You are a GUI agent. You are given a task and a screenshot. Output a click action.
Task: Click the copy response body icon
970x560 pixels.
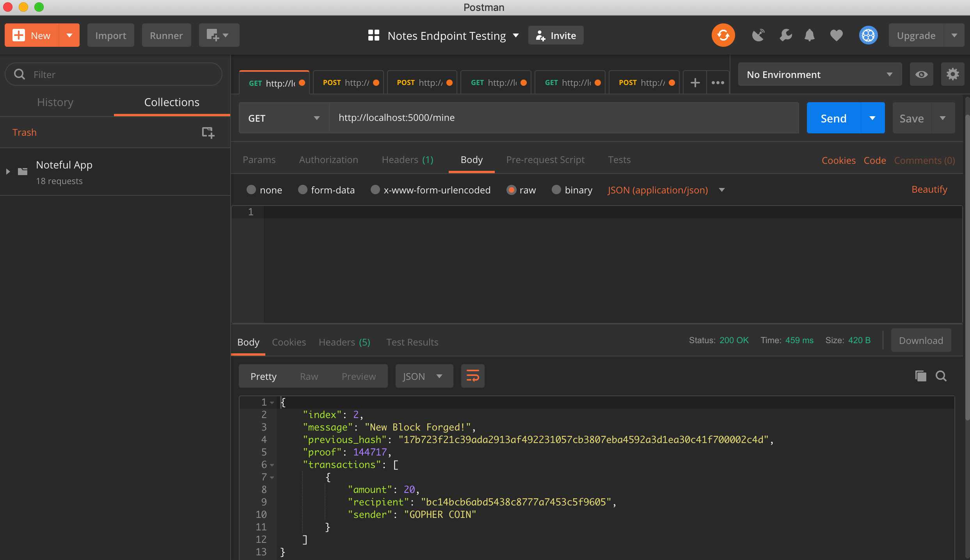click(921, 376)
